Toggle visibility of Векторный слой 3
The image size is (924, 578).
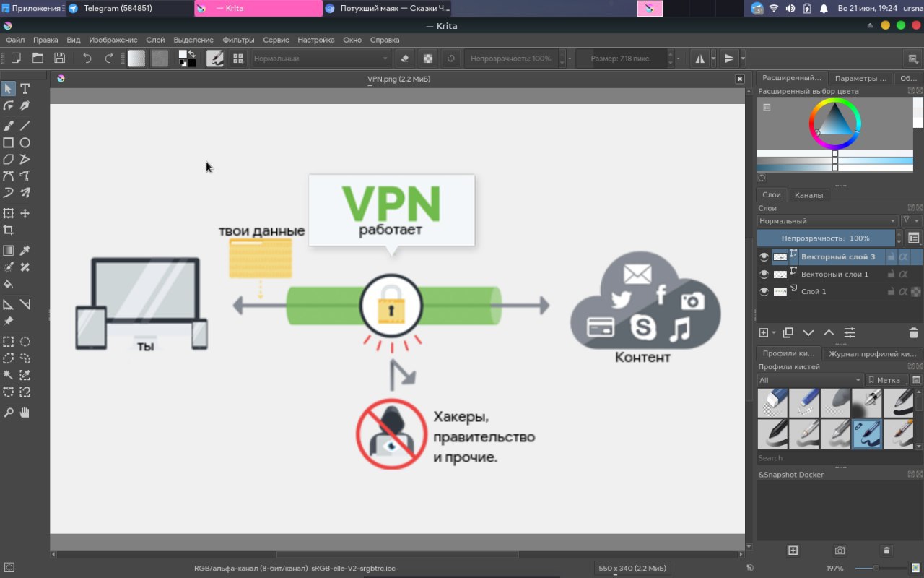pos(764,256)
